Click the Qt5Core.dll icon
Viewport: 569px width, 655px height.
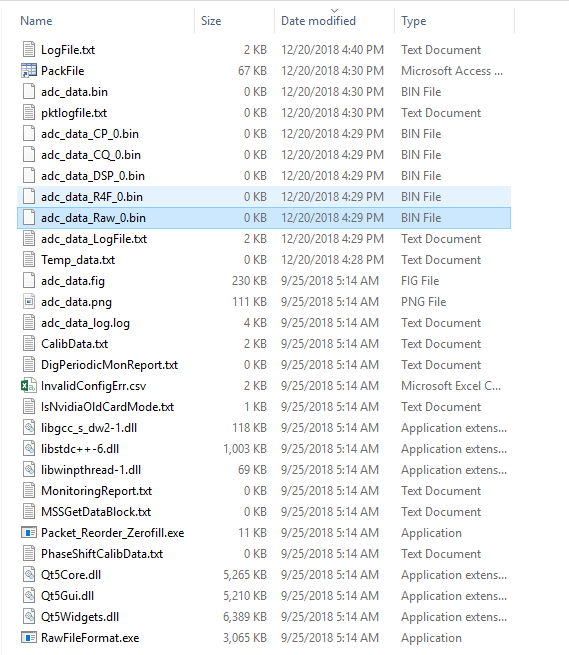[x=29, y=574]
